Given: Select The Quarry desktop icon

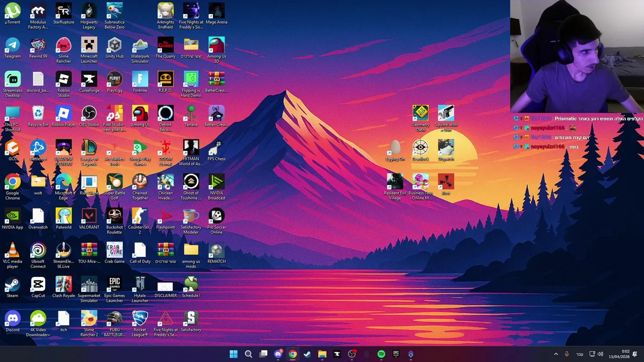Looking at the screenshot, I should 166,48.
